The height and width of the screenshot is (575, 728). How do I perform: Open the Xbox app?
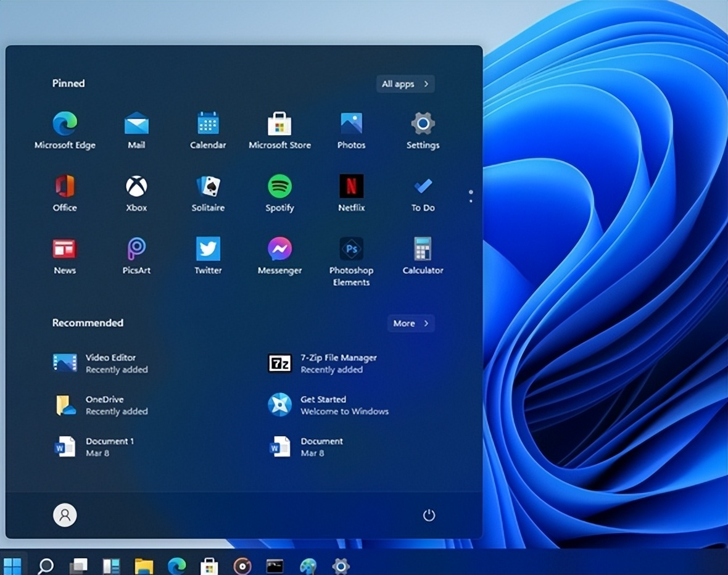coord(136,187)
